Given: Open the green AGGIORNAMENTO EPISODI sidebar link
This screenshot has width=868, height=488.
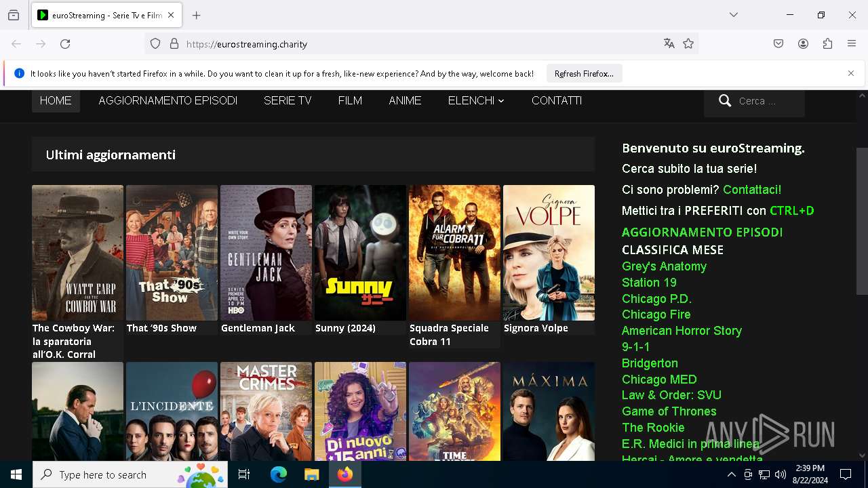Looking at the screenshot, I should click(703, 232).
